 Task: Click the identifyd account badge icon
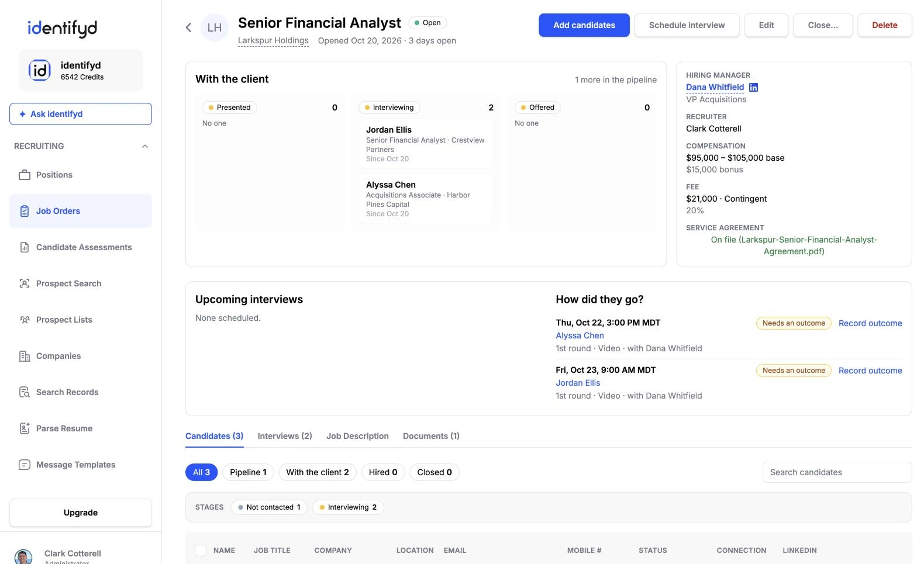pos(40,70)
